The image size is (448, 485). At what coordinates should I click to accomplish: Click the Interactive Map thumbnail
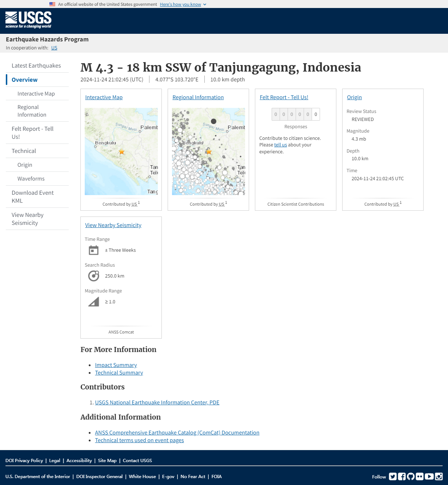coord(121,151)
